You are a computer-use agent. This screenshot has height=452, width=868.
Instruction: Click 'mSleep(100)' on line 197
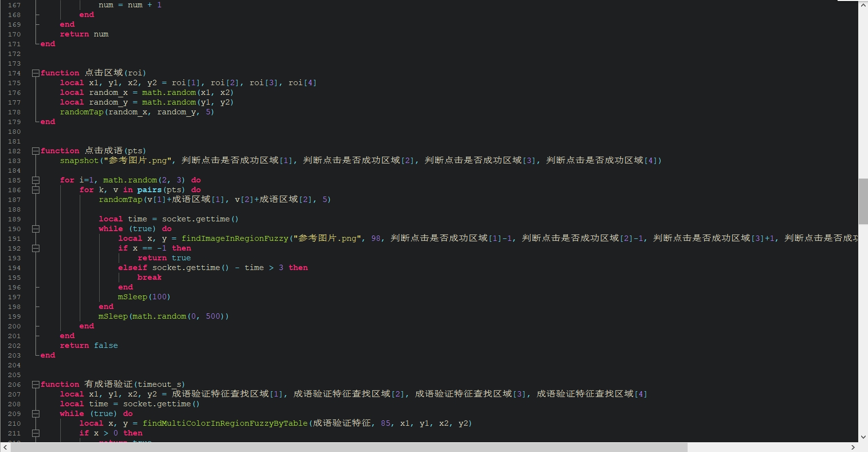[144, 297]
